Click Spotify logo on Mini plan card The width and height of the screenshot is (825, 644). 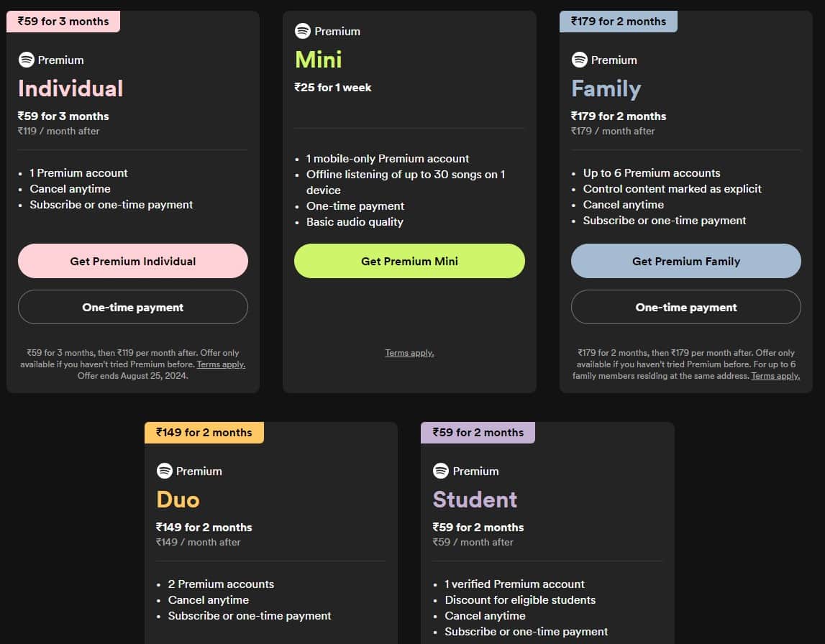[303, 31]
